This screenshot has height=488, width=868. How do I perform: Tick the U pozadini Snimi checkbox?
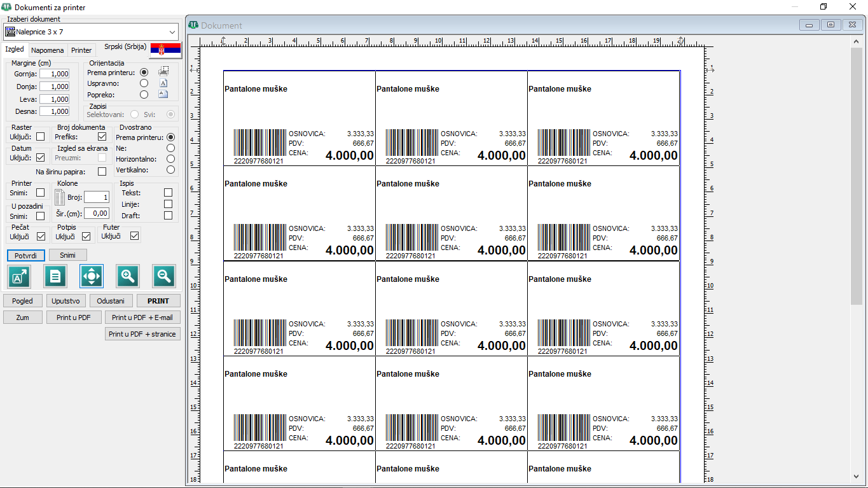pos(41,216)
